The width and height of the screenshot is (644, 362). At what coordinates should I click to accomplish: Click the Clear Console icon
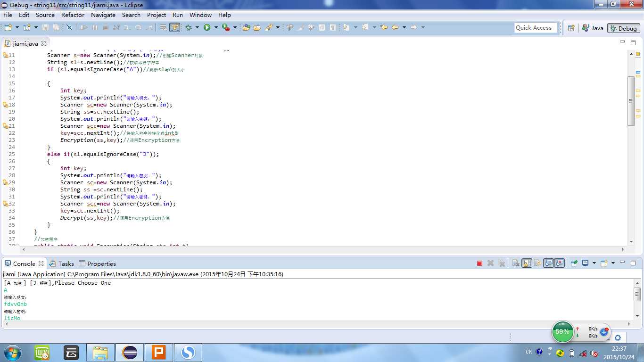pos(516,263)
